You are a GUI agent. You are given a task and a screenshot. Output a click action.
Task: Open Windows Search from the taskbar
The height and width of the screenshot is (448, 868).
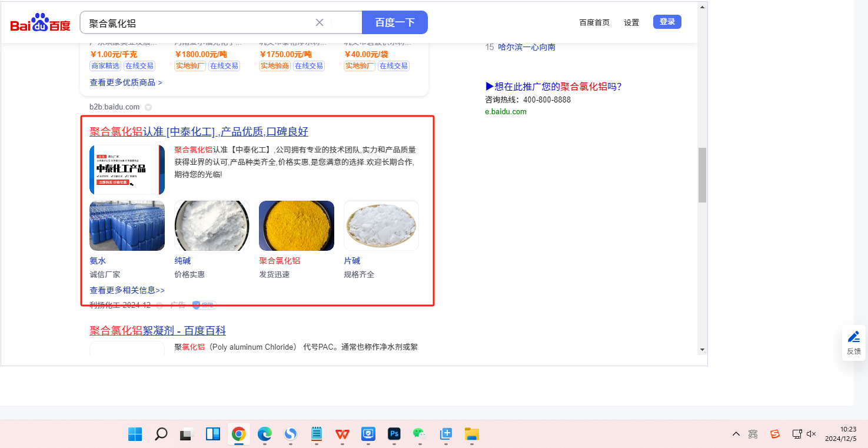(161, 434)
